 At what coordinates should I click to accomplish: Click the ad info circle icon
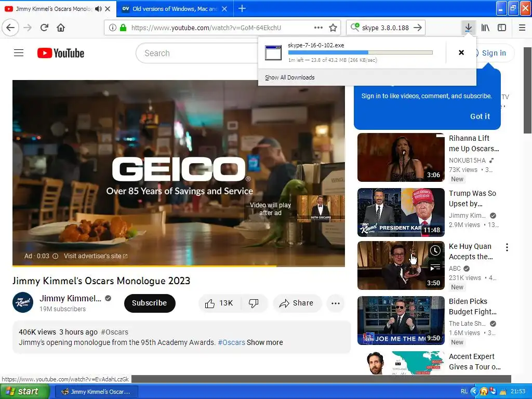pyautogui.click(x=55, y=256)
